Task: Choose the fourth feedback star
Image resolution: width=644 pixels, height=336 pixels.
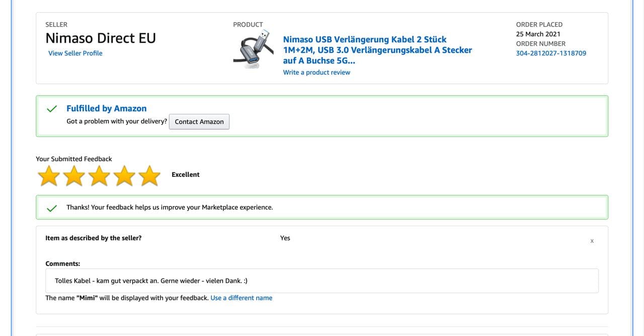Action: [124, 176]
